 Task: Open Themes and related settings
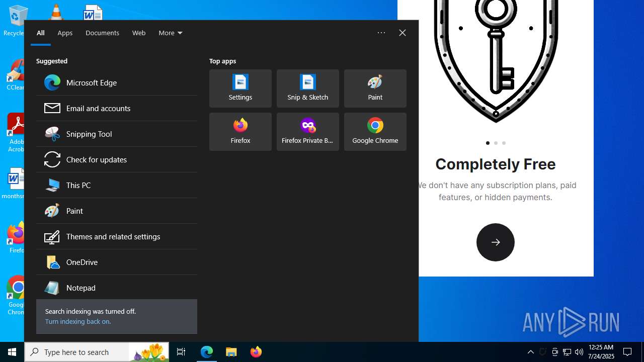117,236
